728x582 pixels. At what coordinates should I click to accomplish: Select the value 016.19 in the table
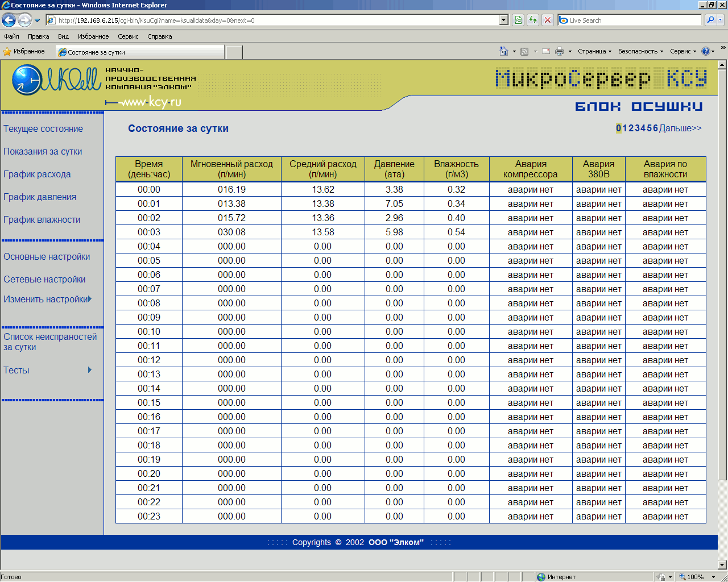pyautogui.click(x=232, y=190)
